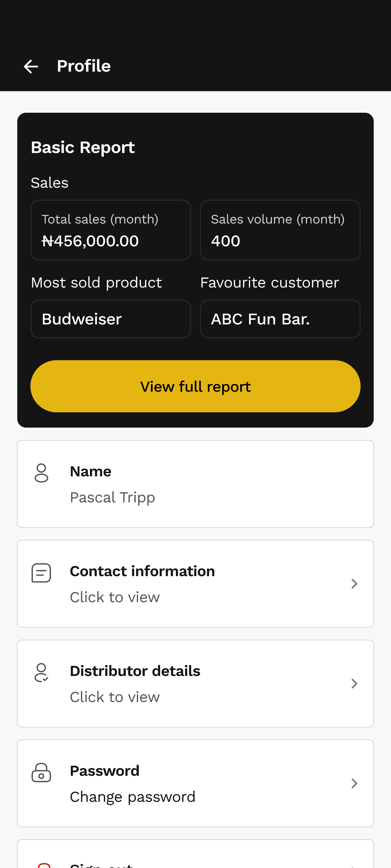
Task: Tap the ABC Fun Bar. customer box
Action: [280, 319]
